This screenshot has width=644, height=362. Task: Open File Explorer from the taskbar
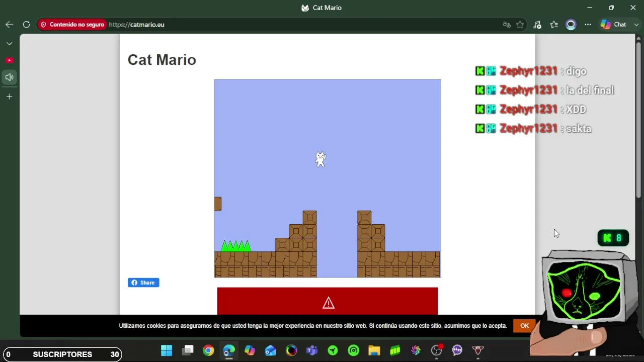point(374,350)
